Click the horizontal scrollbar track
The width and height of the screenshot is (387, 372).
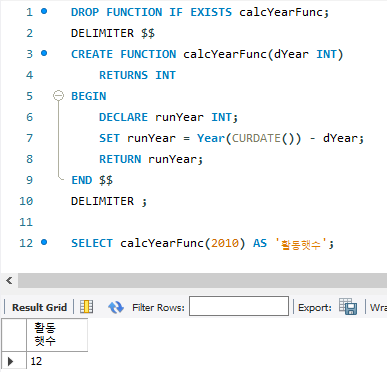click(202, 281)
